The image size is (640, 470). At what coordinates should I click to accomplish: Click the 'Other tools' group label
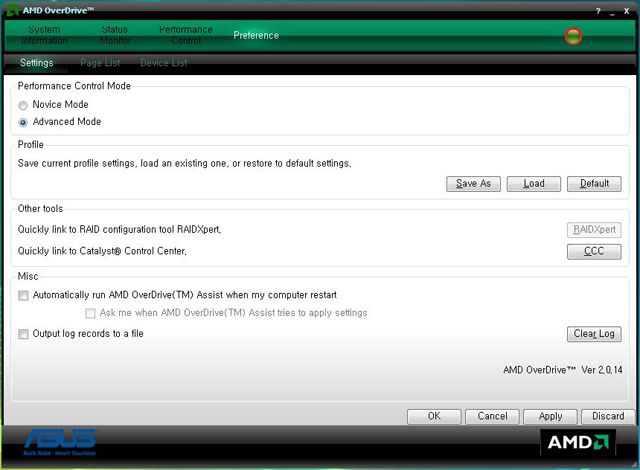tap(40, 208)
